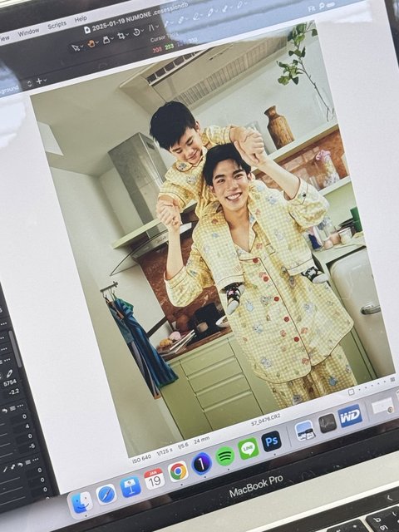Select the orange Pan hand tool
399x532 pixels.
point(92,43)
